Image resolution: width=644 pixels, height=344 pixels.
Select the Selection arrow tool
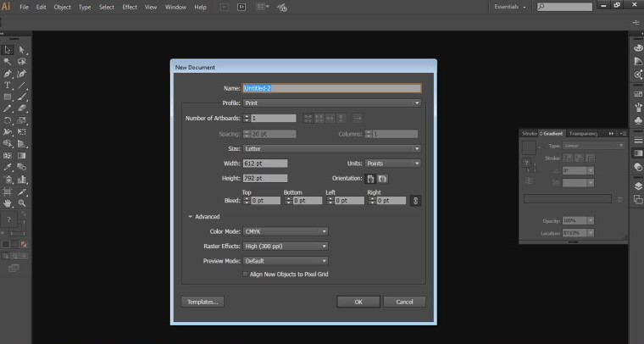click(8, 50)
